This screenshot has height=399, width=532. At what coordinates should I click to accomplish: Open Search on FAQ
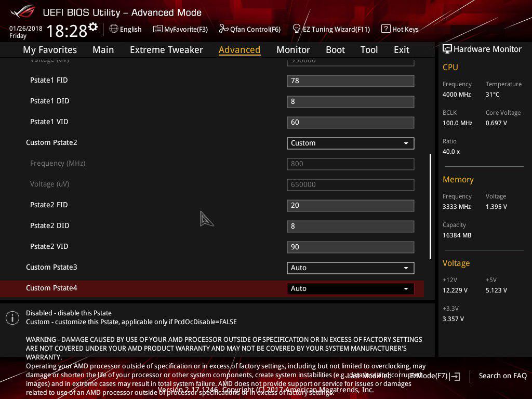[x=502, y=376]
